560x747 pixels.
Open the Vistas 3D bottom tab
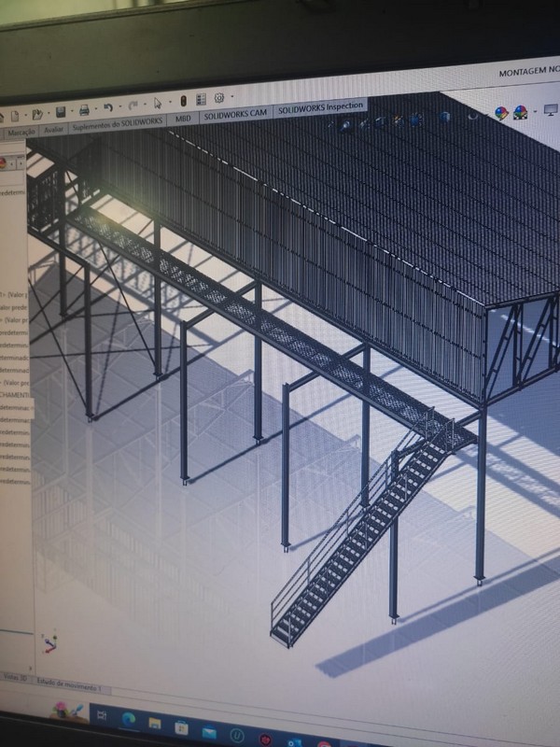(x=15, y=678)
